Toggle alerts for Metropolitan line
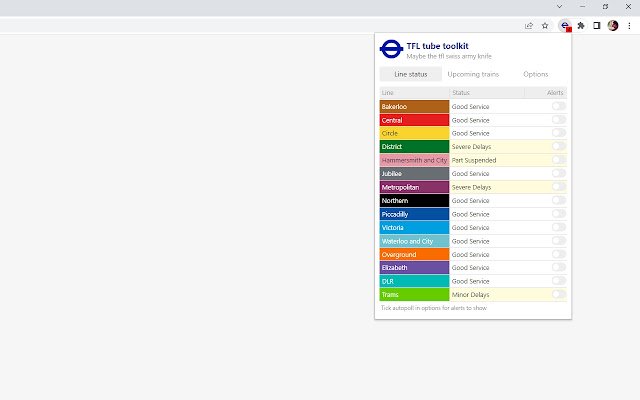Screen dimensions: 640x400 tap(559, 187)
